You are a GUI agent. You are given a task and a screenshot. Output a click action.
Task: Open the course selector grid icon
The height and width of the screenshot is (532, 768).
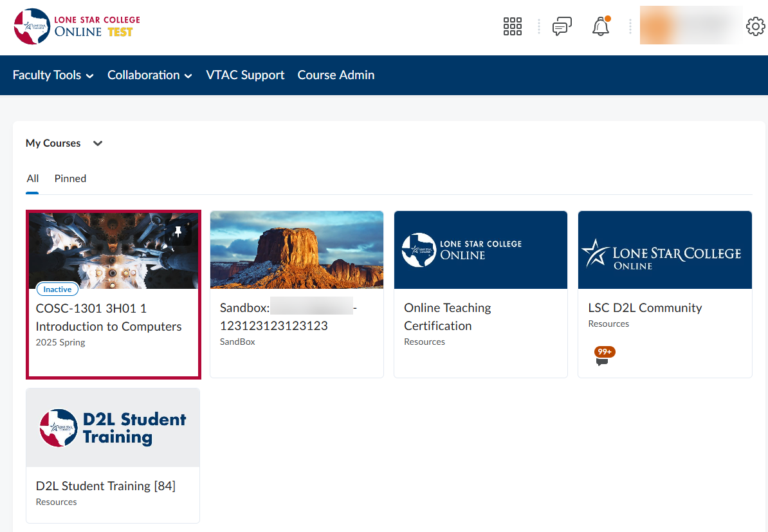[x=513, y=26]
